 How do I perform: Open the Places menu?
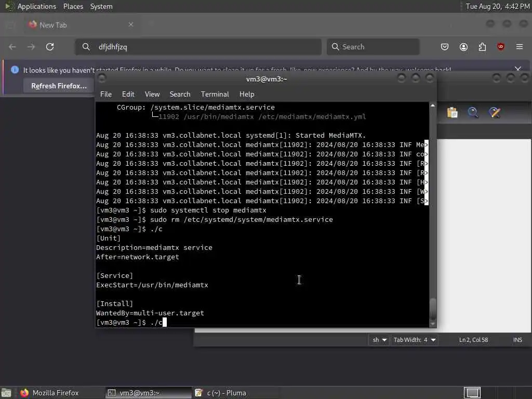point(73,6)
